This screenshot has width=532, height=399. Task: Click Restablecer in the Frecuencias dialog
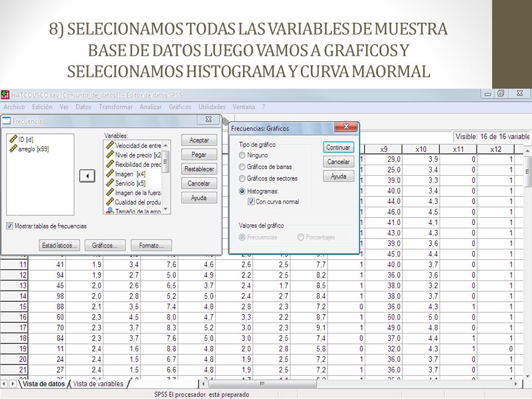pos(199,169)
